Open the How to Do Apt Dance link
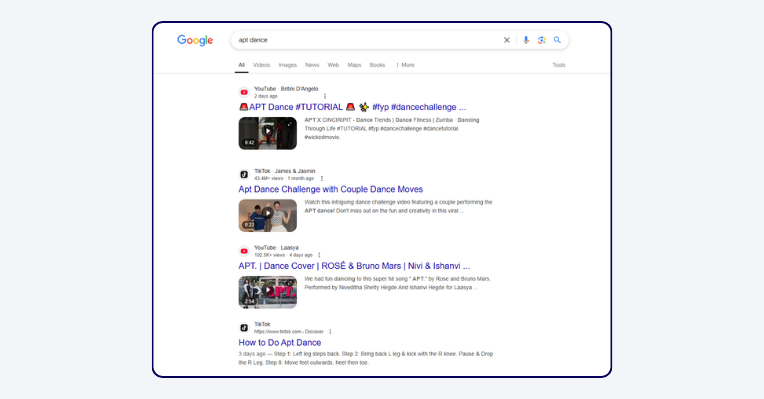This screenshot has height=399, width=764. point(280,342)
